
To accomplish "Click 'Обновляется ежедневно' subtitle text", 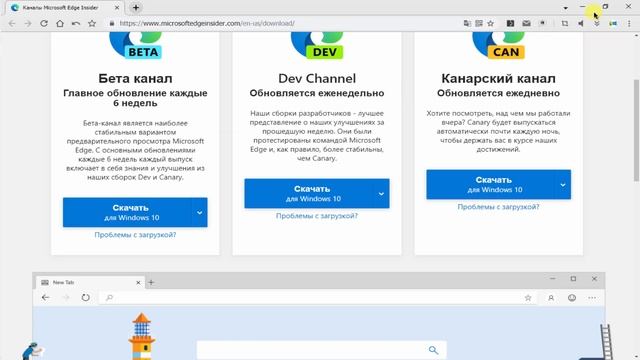I will coord(498,93).
